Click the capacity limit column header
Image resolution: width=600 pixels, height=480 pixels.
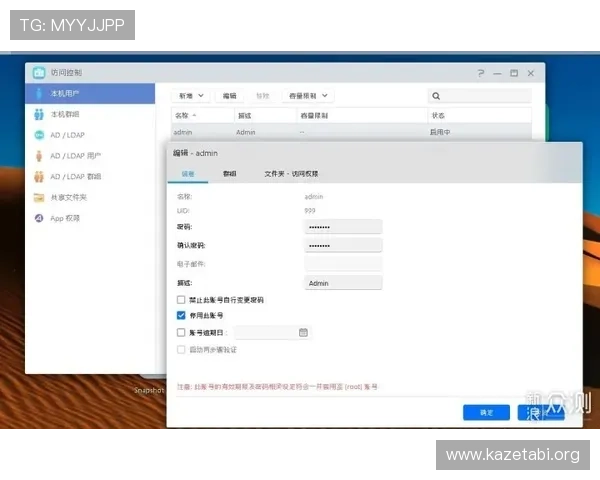362,115
